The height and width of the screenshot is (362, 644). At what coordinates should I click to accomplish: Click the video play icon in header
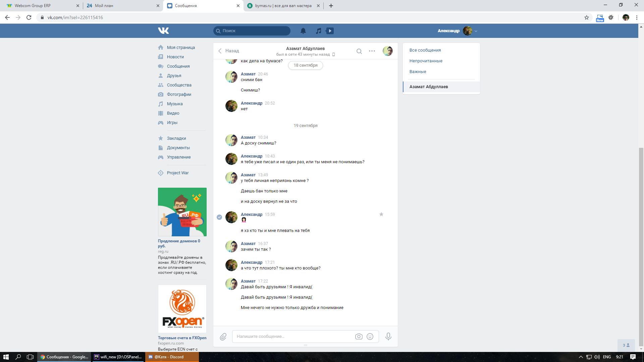tap(330, 31)
